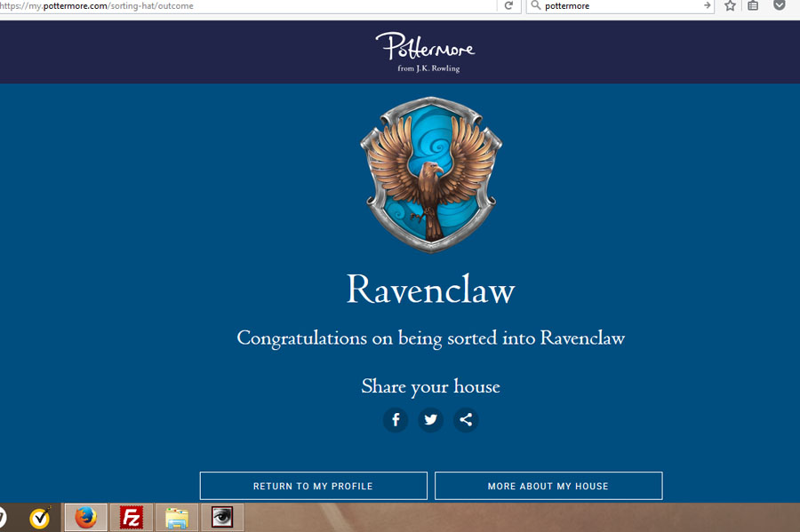Bookmark this page with the star icon

click(730, 5)
